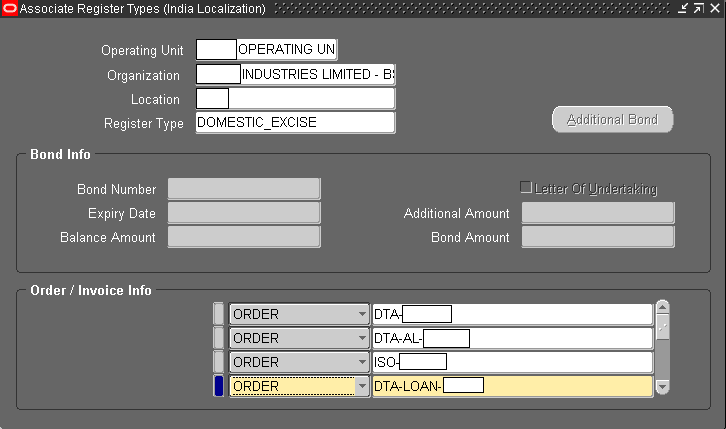Select the record indicator for the DTA-AL row
The height and width of the screenshot is (429, 726).
click(219, 338)
